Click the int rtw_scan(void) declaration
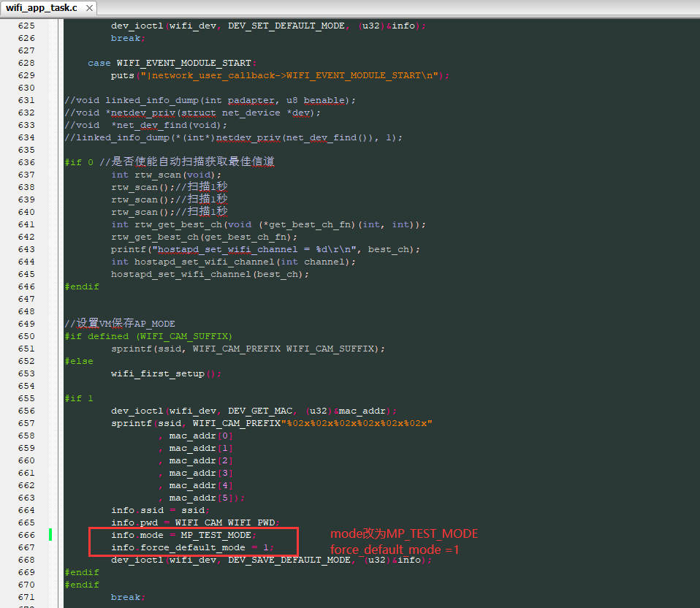 [166, 175]
